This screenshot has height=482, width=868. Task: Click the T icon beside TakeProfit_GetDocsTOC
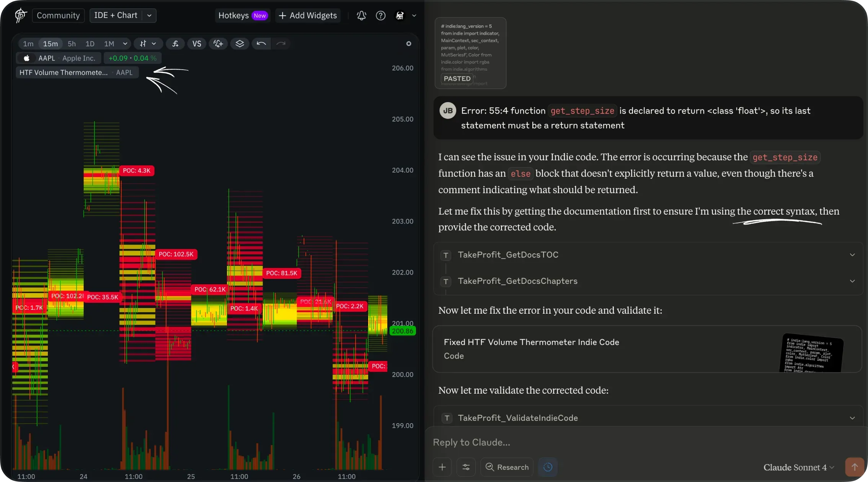[445, 255]
